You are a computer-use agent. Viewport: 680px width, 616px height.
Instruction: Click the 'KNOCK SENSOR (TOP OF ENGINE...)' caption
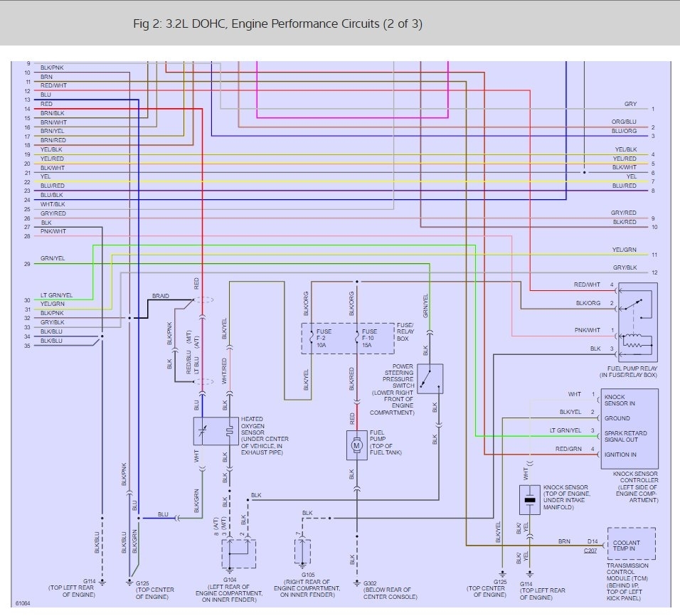click(x=566, y=497)
